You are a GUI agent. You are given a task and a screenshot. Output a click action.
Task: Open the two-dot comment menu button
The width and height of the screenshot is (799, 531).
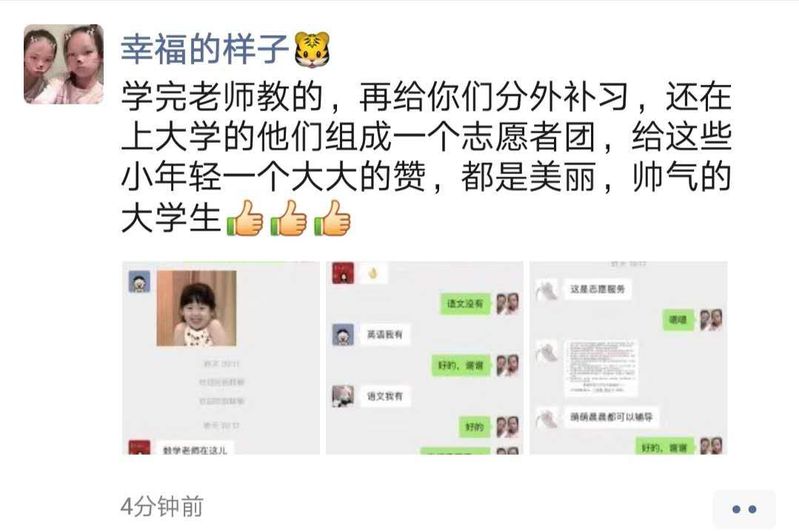[x=744, y=509]
